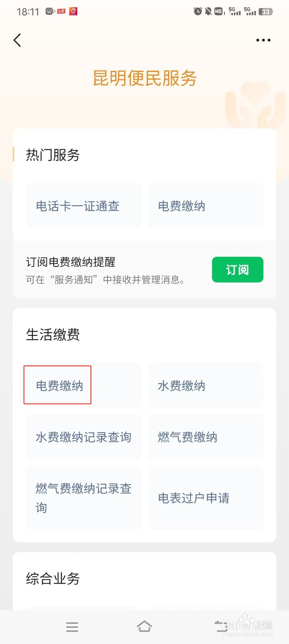Tap the Android recent apps menu icon
289x644 pixels.
coord(72,627)
